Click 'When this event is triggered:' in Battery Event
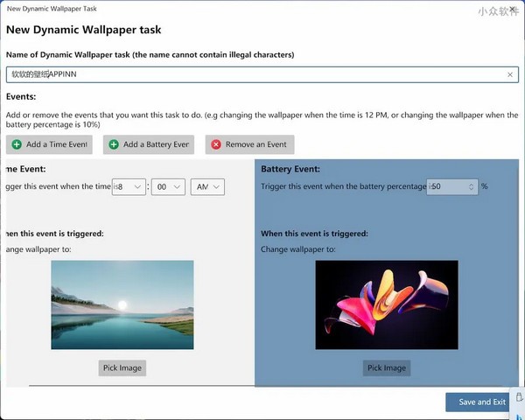525x420 pixels. point(314,234)
